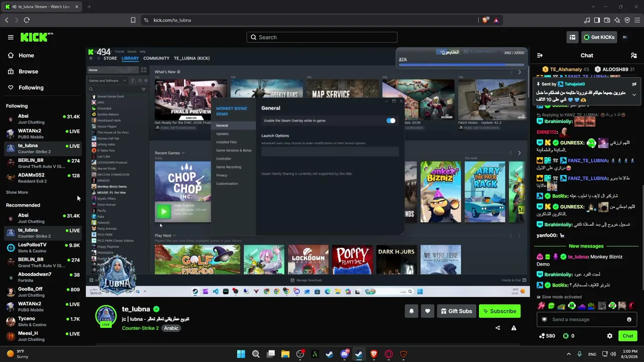644x362 pixels.
Task: Click the Kick logo
Action: click(x=37, y=37)
